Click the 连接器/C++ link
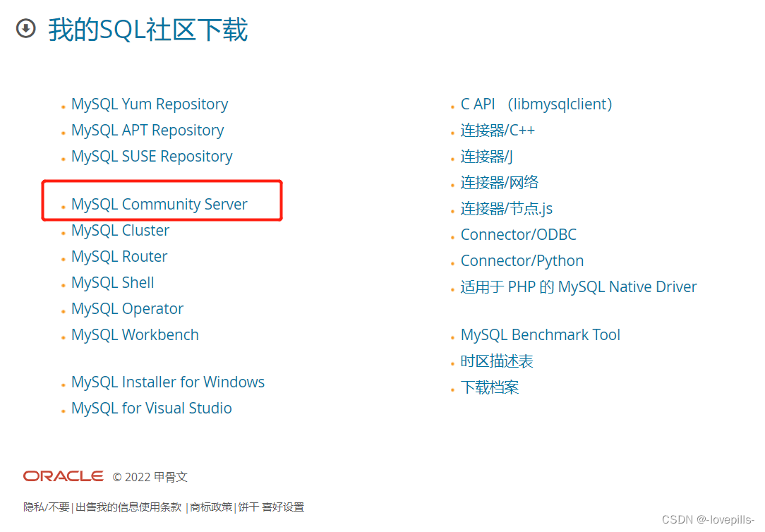765x532 pixels. point(498,131)
